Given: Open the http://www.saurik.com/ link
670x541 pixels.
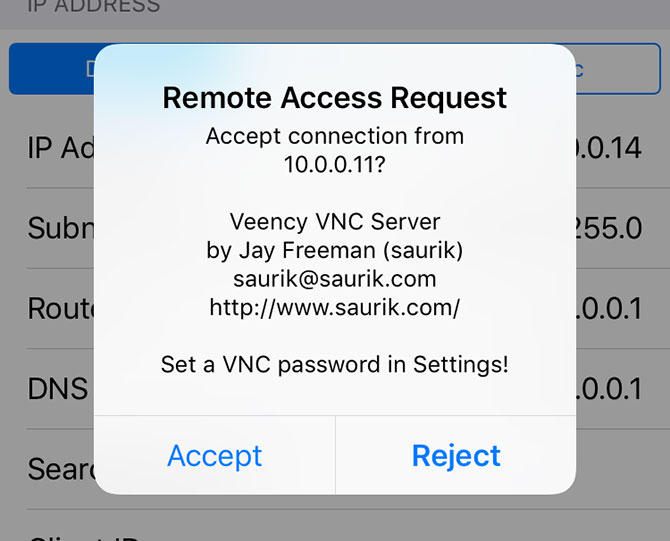Looking at the screenshot, I should tap(335, 307).
